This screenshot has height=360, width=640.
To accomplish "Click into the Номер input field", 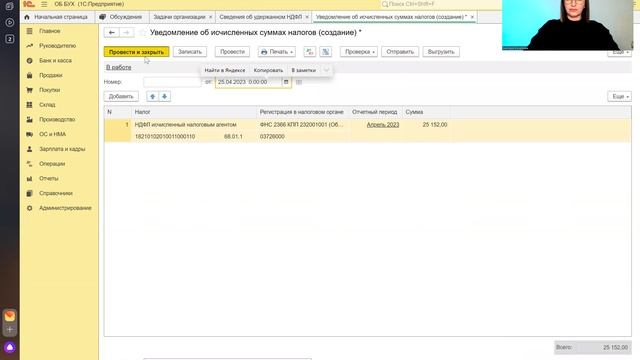I will coord(172,82).
